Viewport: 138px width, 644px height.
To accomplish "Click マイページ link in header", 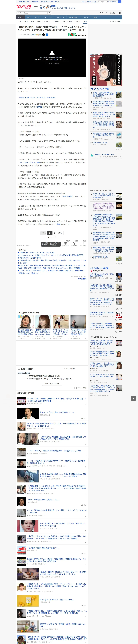I will pyautogui.click(x=103, y=13).
